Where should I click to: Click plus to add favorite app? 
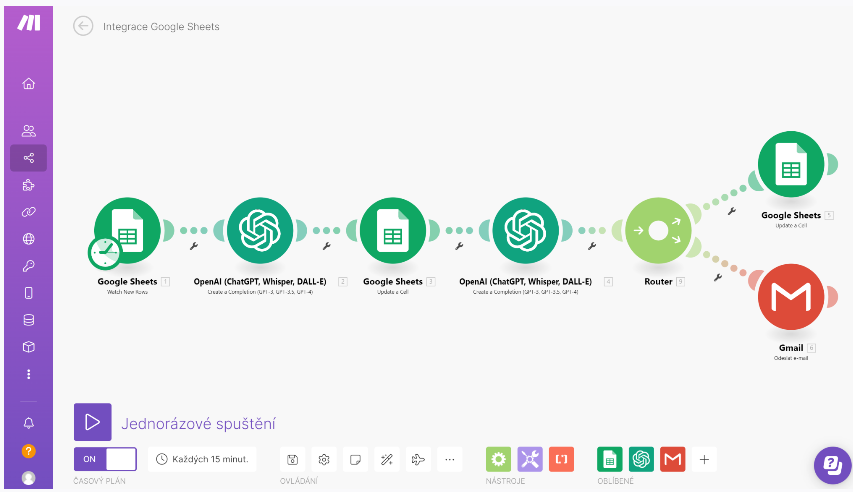click(704, 459)
